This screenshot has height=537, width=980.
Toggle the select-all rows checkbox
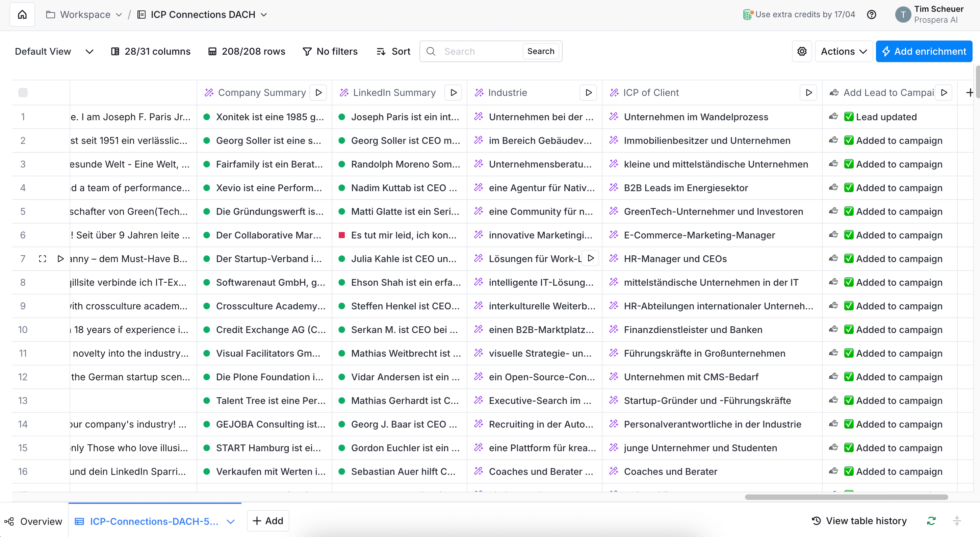point(23,93)
